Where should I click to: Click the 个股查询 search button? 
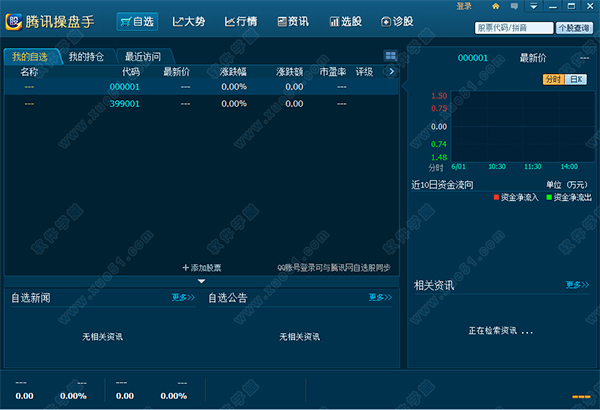point(574,28)
